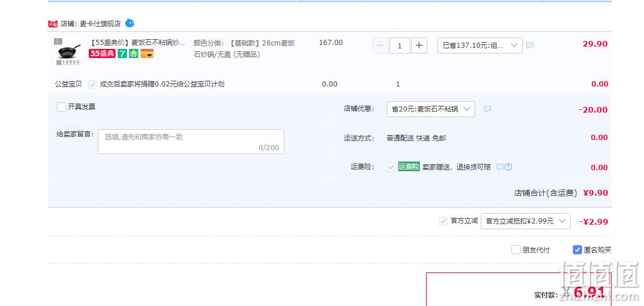
Task: Click the store discount amount -20.00
Action: pyautogui.click(x=593, y=110)
